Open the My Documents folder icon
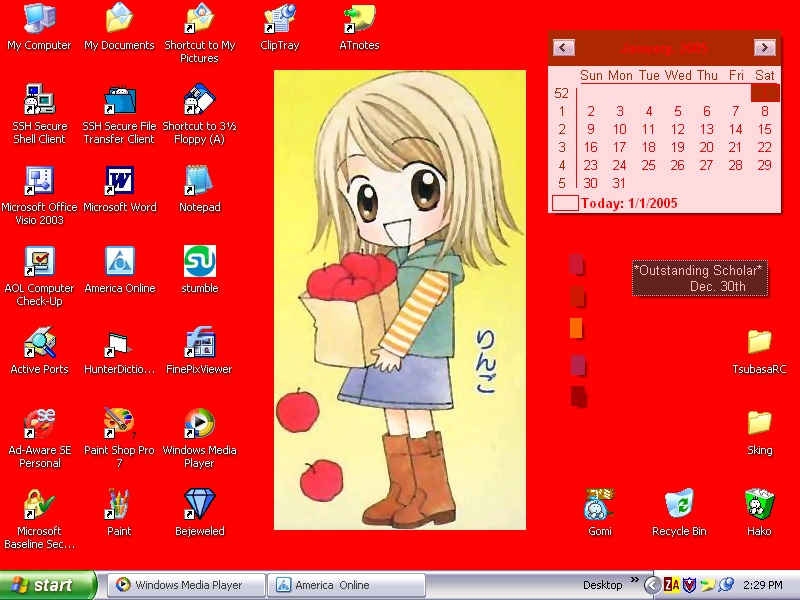The width and height of the screenshot is (800, 600). click(x=119, y=19)
